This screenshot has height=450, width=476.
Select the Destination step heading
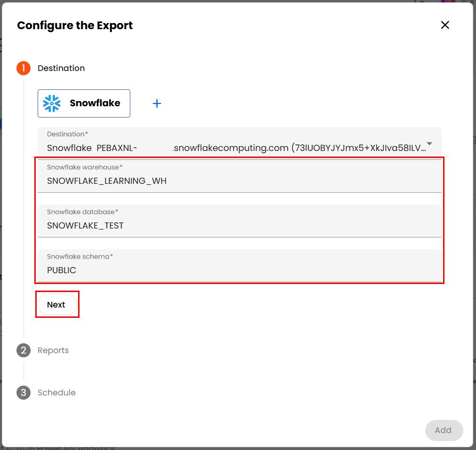[61, 68]
